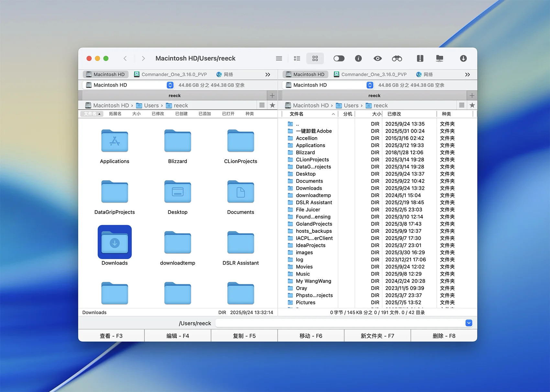Select Macintosh HD drive tab in right pane

pos(305,74)
